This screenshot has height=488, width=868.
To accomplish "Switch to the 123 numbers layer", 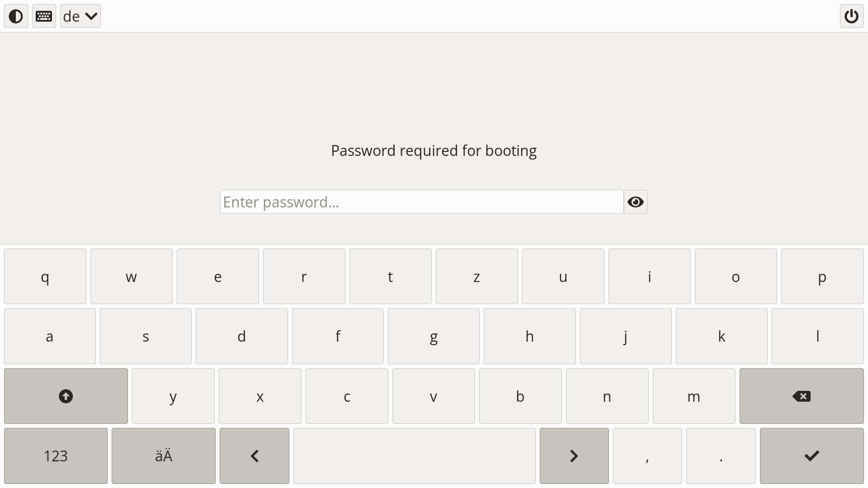I will (x=56, y=456).
